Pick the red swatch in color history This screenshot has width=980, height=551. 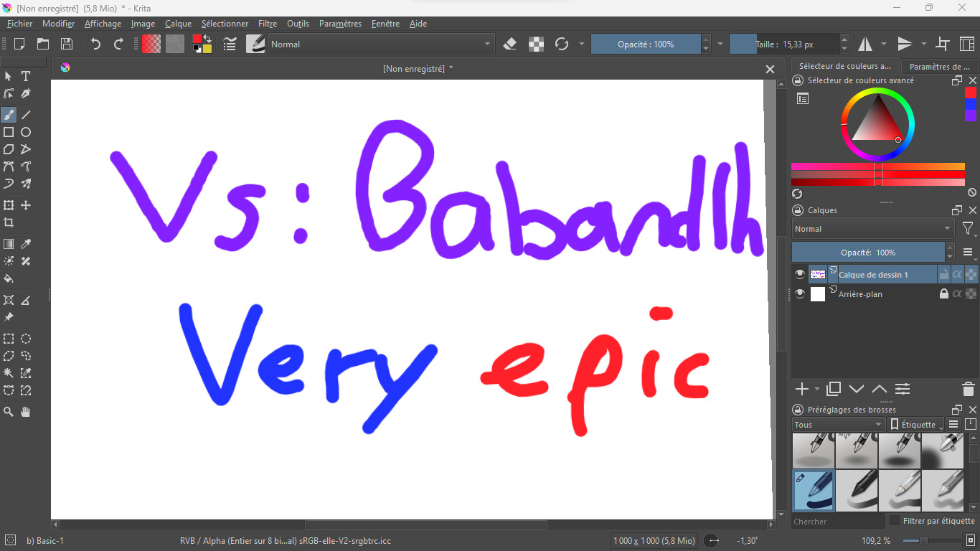[x=971, y=93]
